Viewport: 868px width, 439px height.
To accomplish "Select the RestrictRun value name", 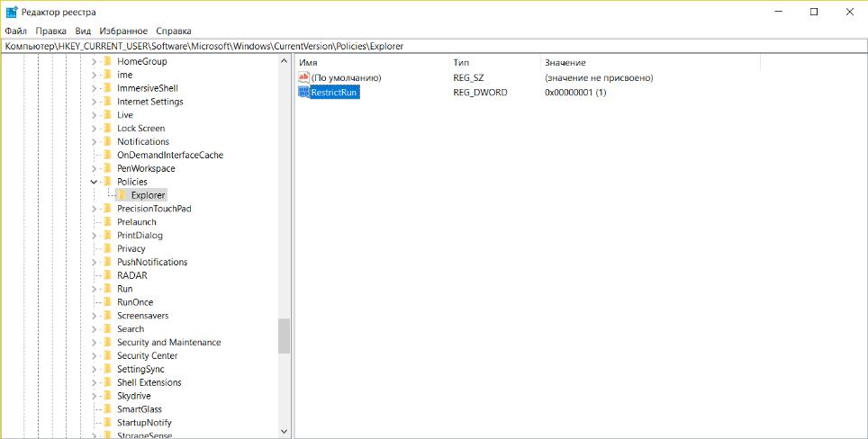I will tap(334, 93).
